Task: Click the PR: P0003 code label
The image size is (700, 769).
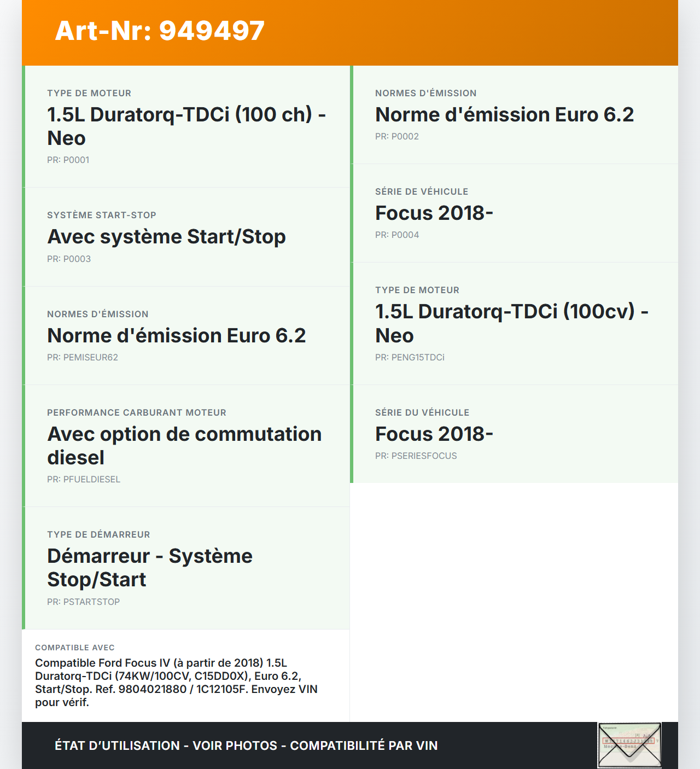Action: click(69, 259)
